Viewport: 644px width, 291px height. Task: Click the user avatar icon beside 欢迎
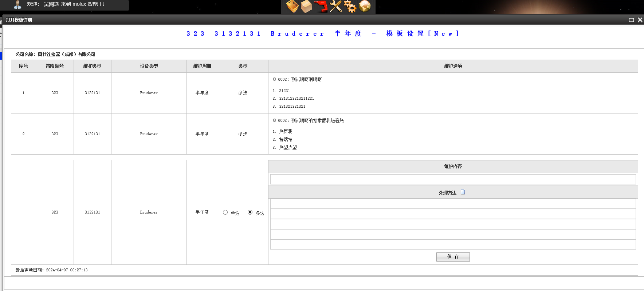[17, 4]
